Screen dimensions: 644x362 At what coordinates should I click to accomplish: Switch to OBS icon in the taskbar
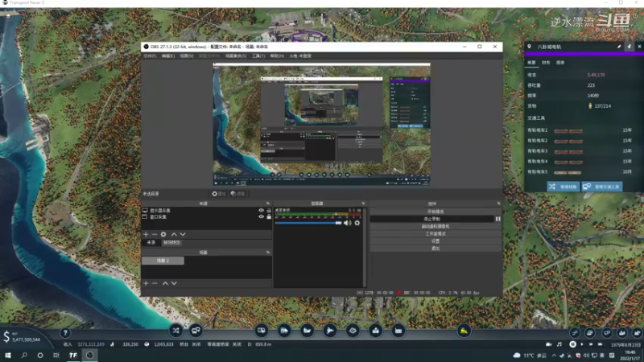point(89,355)
